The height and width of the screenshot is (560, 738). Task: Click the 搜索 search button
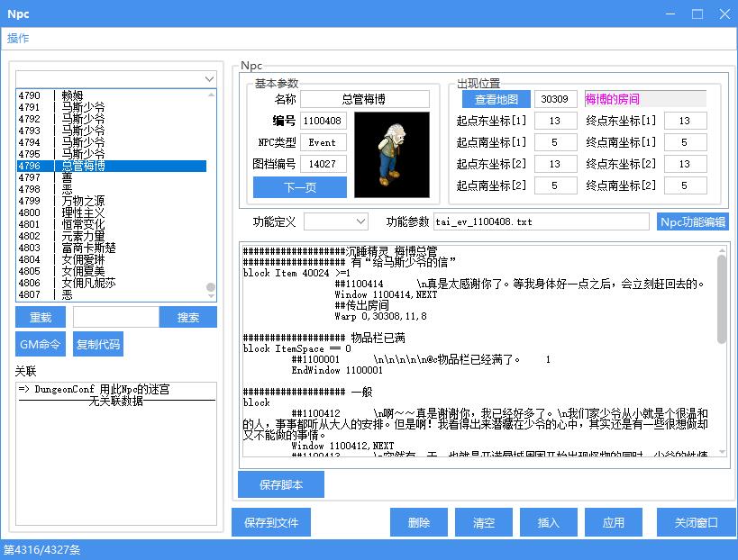(187, 317)
